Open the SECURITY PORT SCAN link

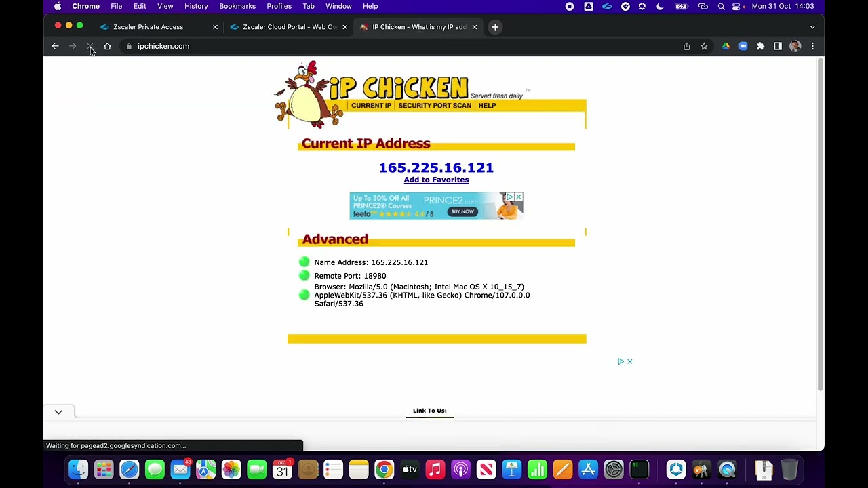435,106
